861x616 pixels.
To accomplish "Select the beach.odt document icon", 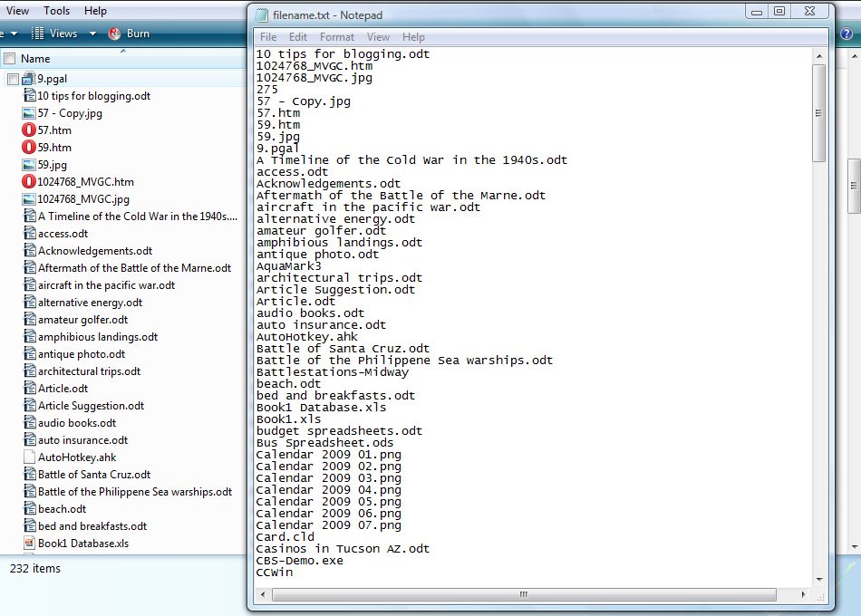I will [x=30, y=508].
